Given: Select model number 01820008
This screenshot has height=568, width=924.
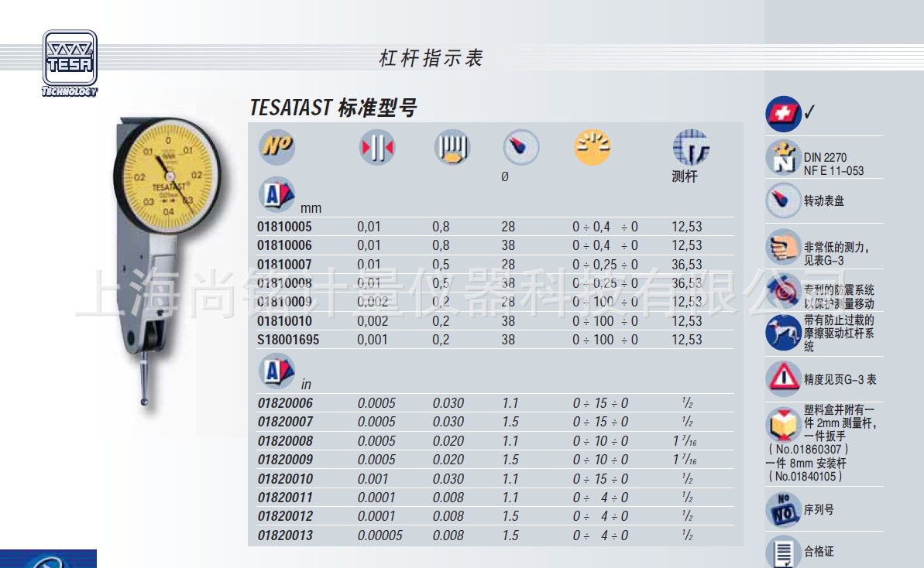Looking at the screenshot, I should [285, 441].
